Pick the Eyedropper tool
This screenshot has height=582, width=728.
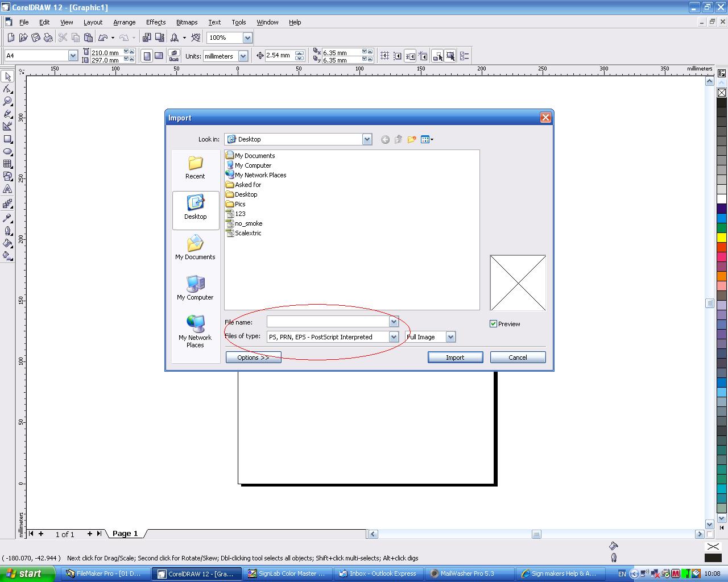[7, 218]
